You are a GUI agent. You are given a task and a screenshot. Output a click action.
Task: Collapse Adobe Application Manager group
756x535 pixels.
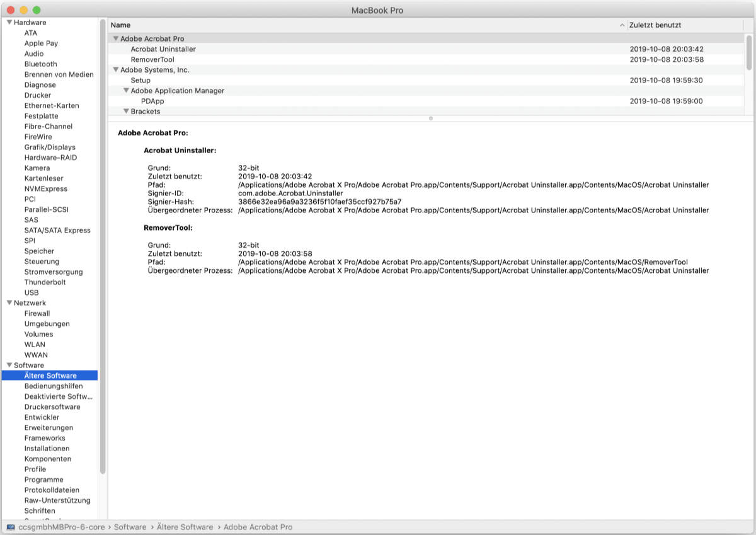(x=126, y=91)
